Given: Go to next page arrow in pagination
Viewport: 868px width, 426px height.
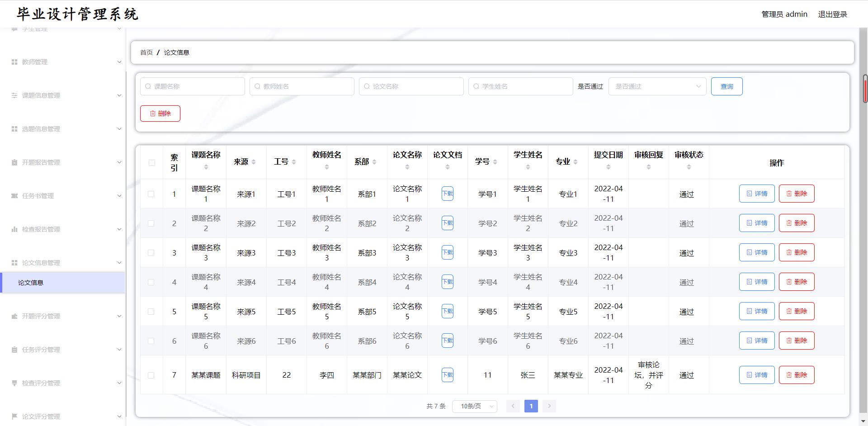Looking at the screenshot, I should pos(549,406).
